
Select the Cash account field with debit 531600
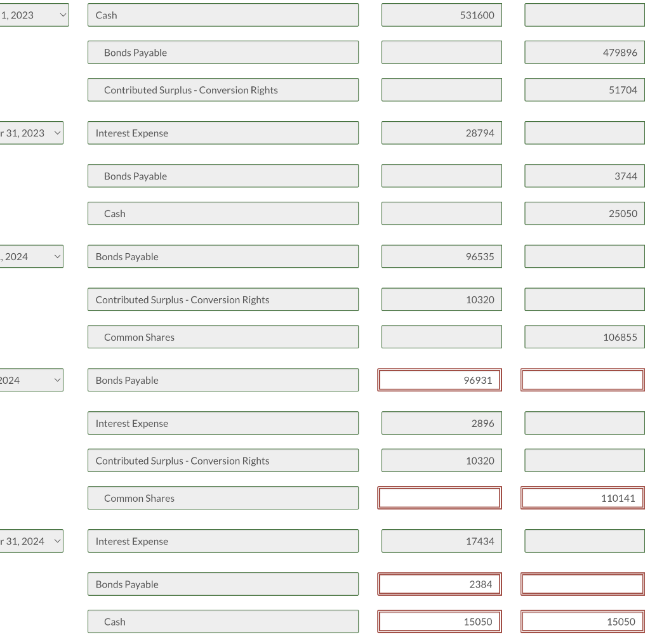click(x=223, y=15)
